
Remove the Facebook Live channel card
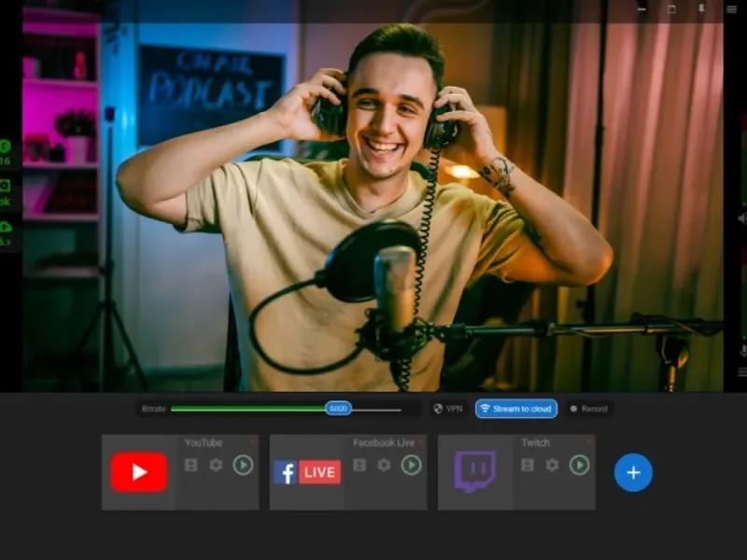coord(421,441)
